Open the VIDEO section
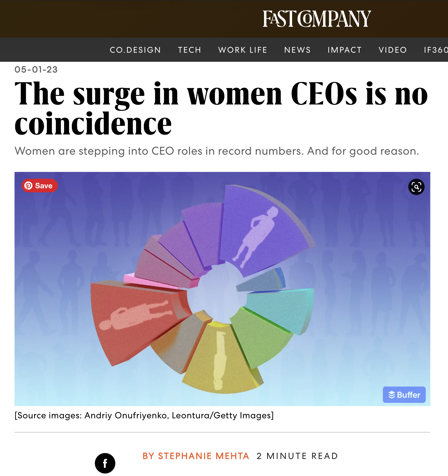The height and width of the screenshot is (476, 448). click(x=392, y=50)
